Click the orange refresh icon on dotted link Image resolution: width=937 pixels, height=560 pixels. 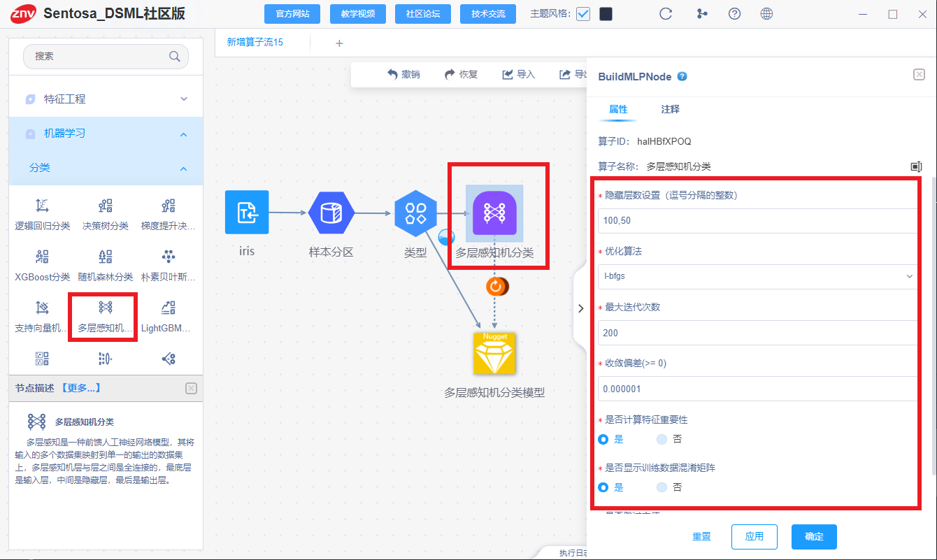tap(496, 286)
